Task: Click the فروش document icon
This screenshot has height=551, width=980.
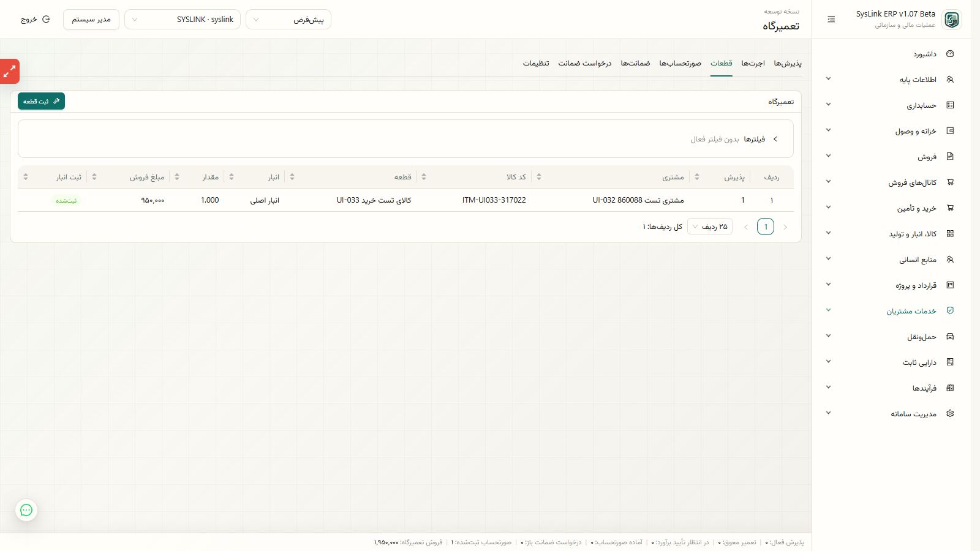Action: tap(950, 157)
